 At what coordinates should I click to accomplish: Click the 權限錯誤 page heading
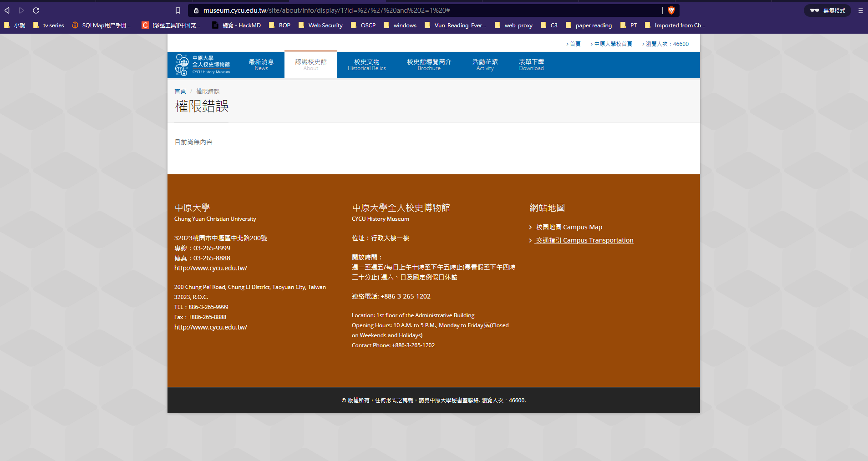pyautogui.click(x=202, y=106)
